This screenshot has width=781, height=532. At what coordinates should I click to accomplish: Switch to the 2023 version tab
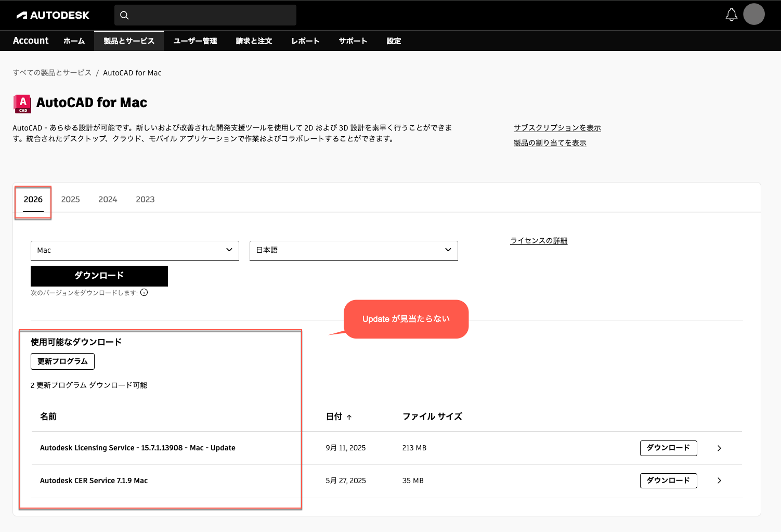point(145,200)
